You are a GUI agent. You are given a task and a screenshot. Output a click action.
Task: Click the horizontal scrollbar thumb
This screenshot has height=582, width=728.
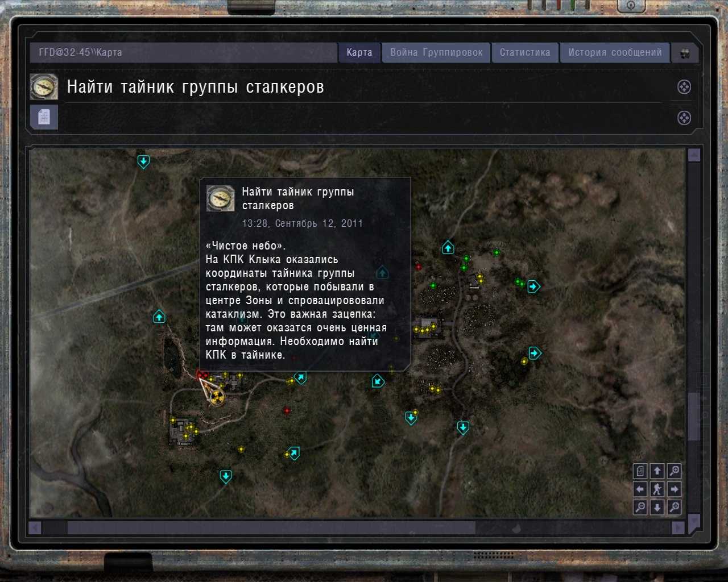tap(271, 528)
